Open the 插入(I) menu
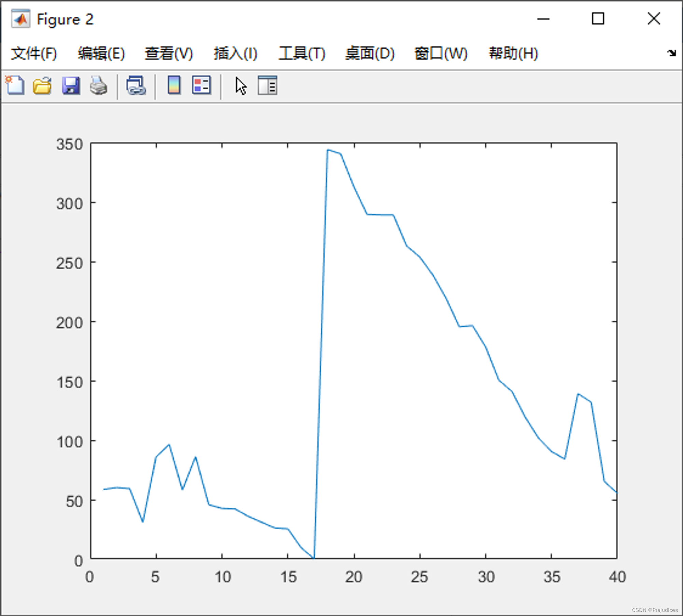 click(x=236, y=54)
